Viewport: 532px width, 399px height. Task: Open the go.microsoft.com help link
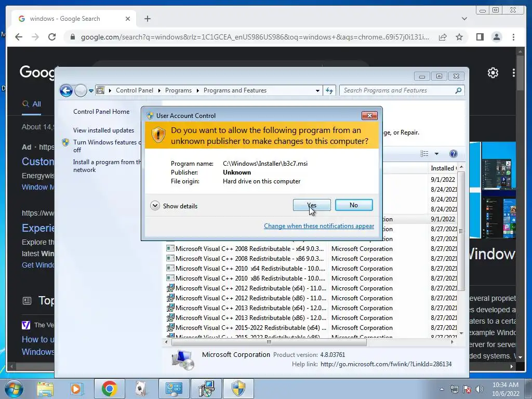point(386,364)
